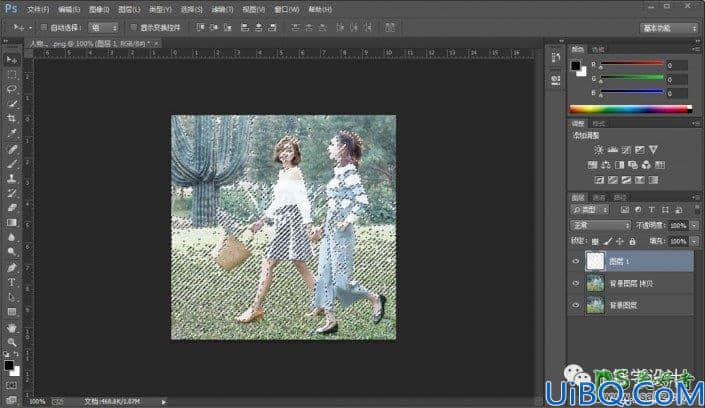Screen dimensions: 705x408
Task: Toggle lock position
Action: (620, 242)
